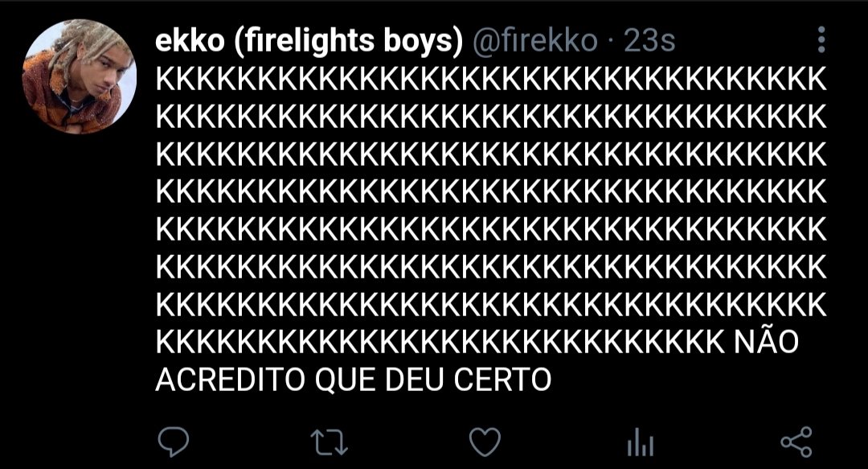Screen dimensions: 868x469
Task: Open the reply speech bubble icon
Action: [x=174, y=442]
